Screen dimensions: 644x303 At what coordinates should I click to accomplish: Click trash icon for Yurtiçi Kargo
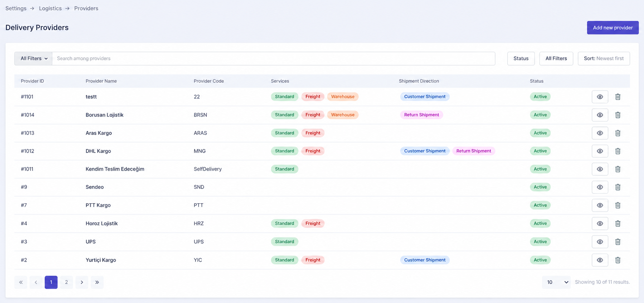tap(618, 260)
